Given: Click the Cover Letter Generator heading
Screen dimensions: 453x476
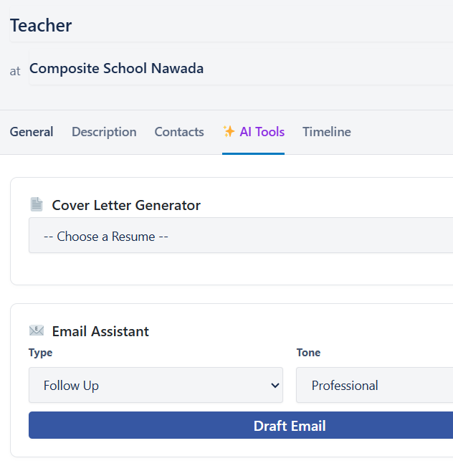Looking at the screenshot, I should point(126,206).
